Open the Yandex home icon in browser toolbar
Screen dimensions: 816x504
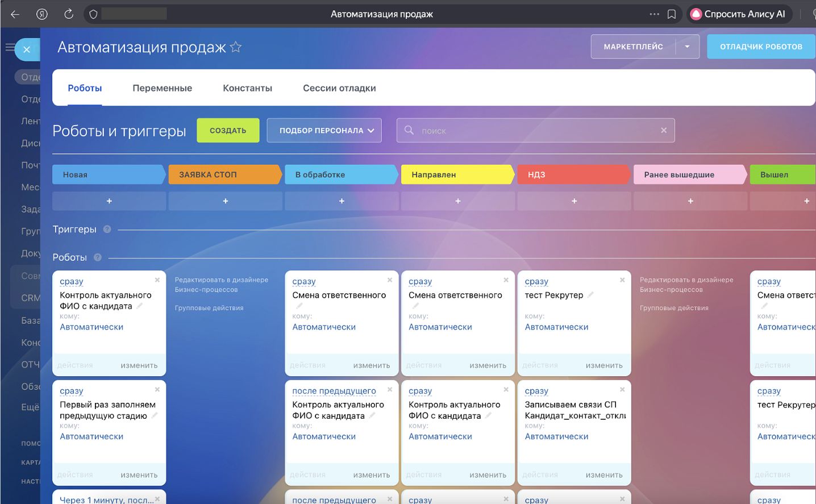pos(42,14)
